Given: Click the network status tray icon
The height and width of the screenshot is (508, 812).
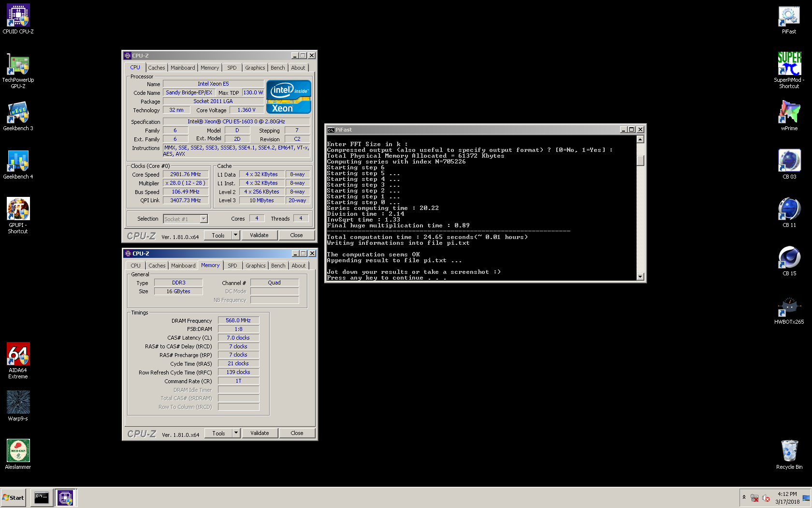Looking at the screenshot, I should 754,498.
